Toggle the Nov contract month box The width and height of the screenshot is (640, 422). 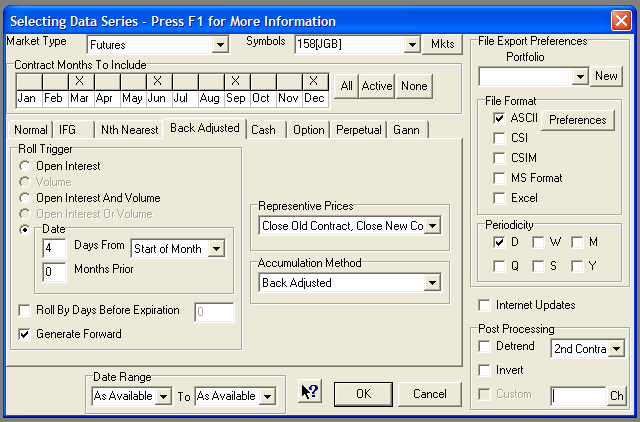(289, 82)
